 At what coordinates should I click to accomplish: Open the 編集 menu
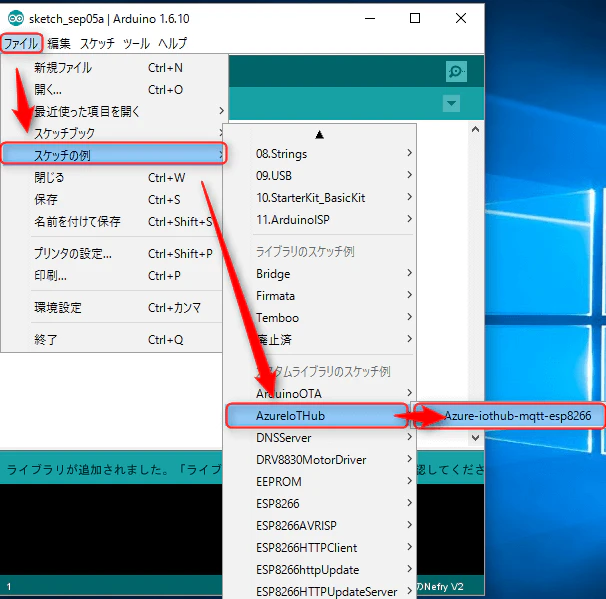pos(59,43)
